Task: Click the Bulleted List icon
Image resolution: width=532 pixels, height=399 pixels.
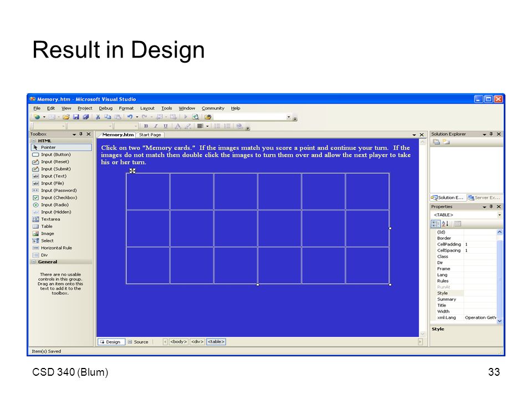Action: coord(217,126)
